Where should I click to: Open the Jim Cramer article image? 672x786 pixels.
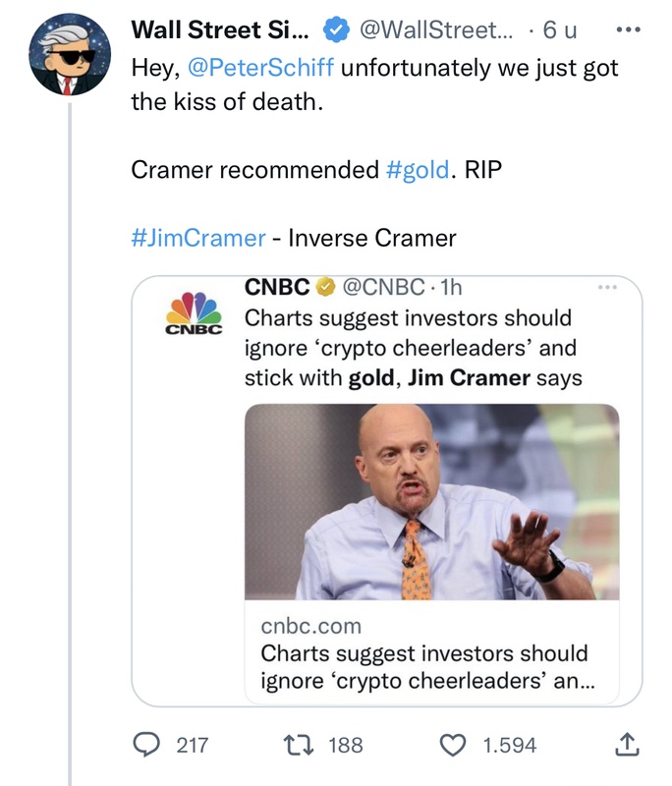tap(431, 501)
